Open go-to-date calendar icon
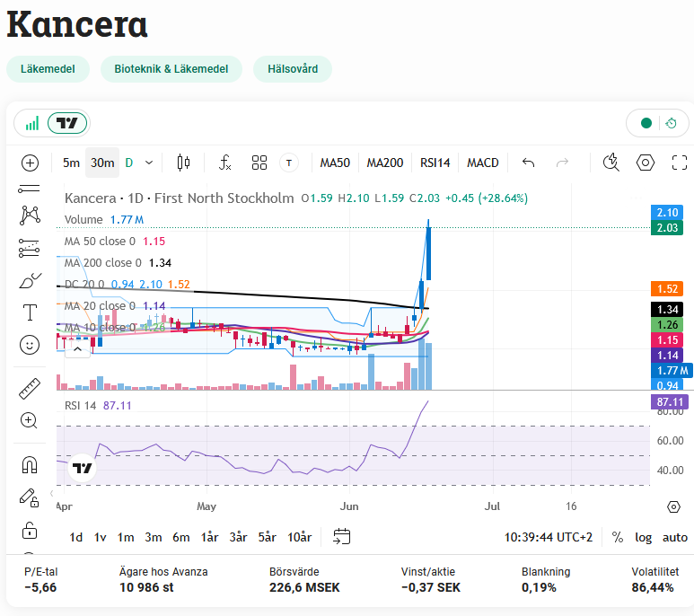This screenshot has height=616, width=694. pos(342,537)
